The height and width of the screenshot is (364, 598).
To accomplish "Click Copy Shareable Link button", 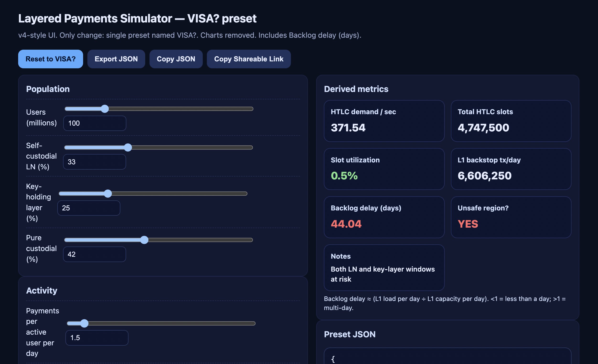I will click(x=249, y=59).
